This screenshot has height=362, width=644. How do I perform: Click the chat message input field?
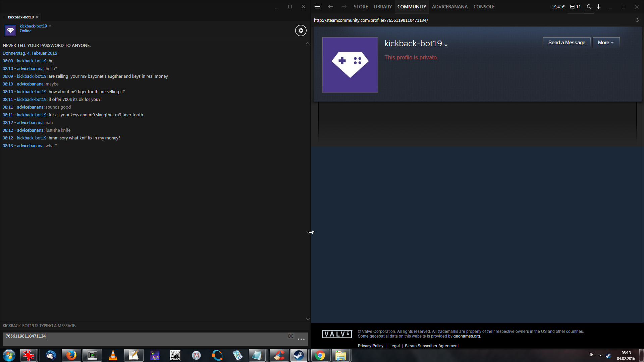(x=144, y=336)
